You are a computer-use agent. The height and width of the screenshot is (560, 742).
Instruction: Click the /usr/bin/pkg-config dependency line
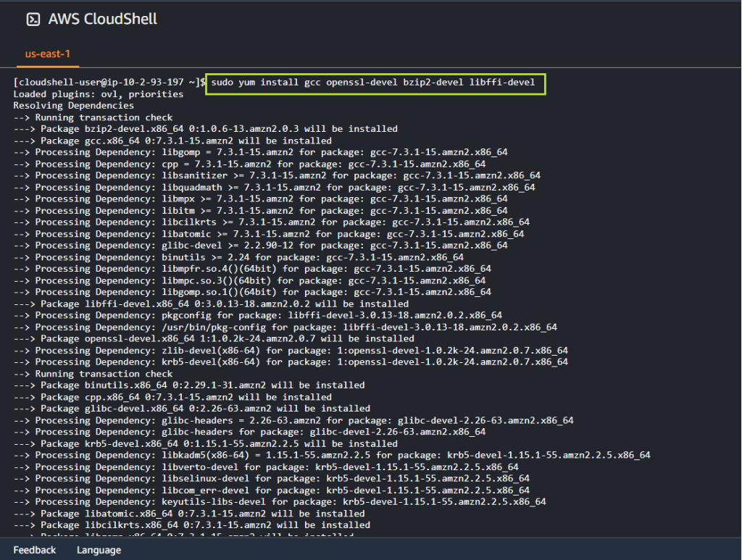click(285, 327)
